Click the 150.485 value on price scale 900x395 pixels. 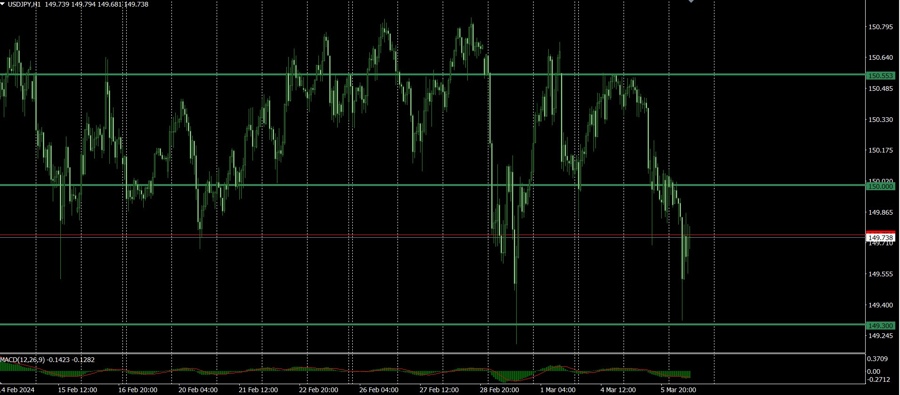880,88
